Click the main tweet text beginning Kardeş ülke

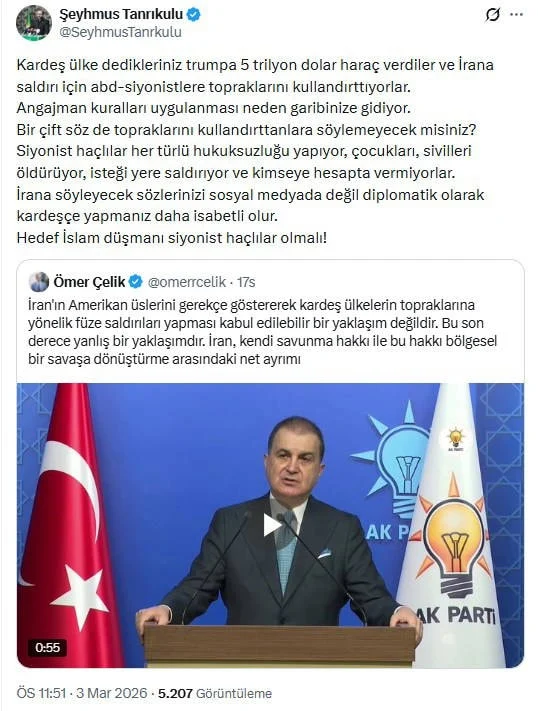click(x=255, y=151)
